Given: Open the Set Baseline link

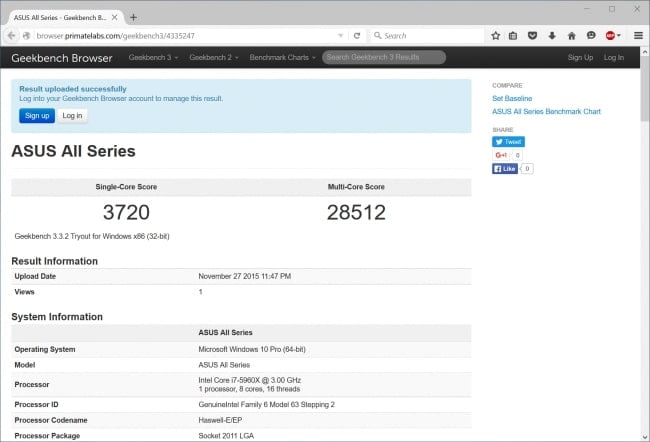Looking at the screenshot, I should 512,98.
